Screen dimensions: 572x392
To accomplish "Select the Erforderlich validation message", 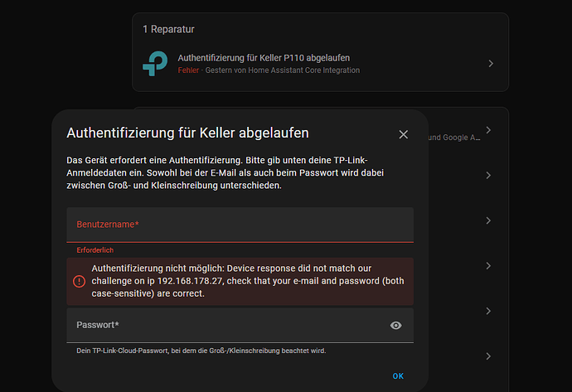I will pyautogui.click(x=95, y=250).
